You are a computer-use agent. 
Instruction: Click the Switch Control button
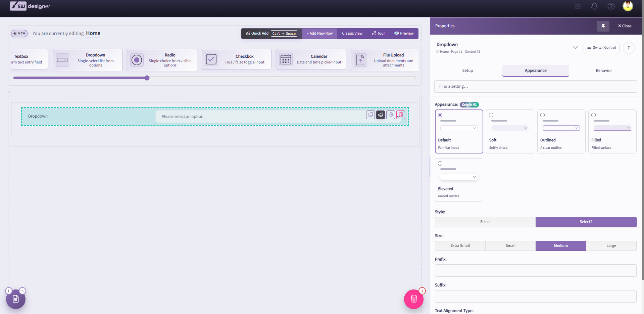[601, 48]
